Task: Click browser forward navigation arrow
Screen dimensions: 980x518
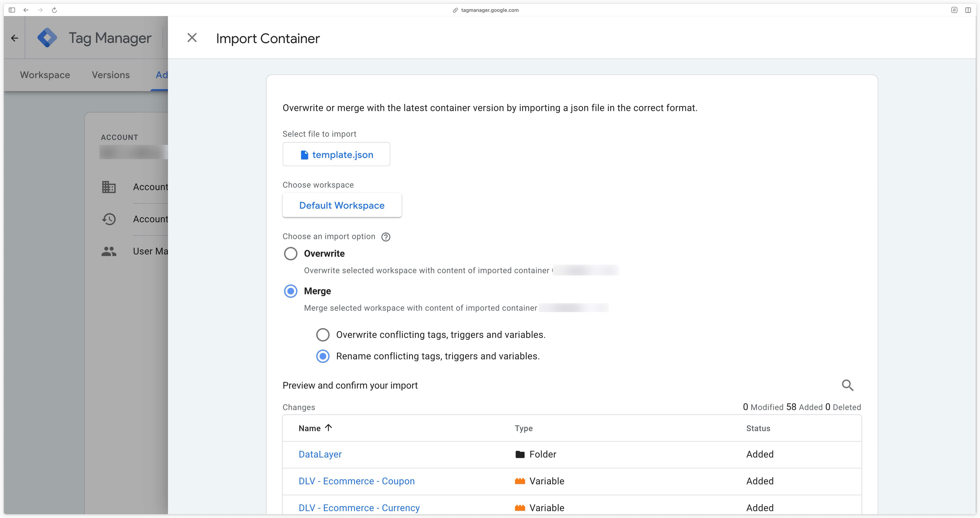Action: pyautogui.click(x=40, y=10)
